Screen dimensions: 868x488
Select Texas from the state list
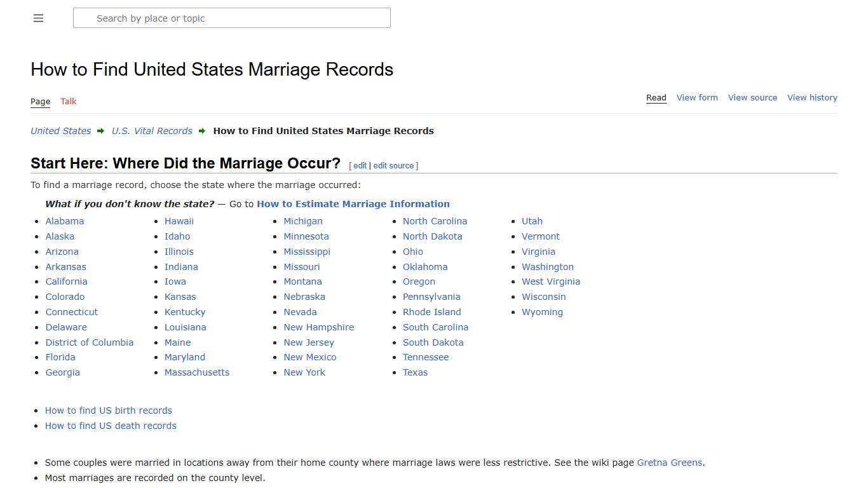[x=415, y=372]
